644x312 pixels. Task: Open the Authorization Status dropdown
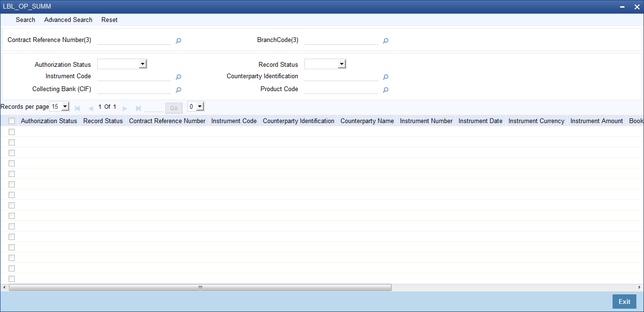[x=122, y=64]
